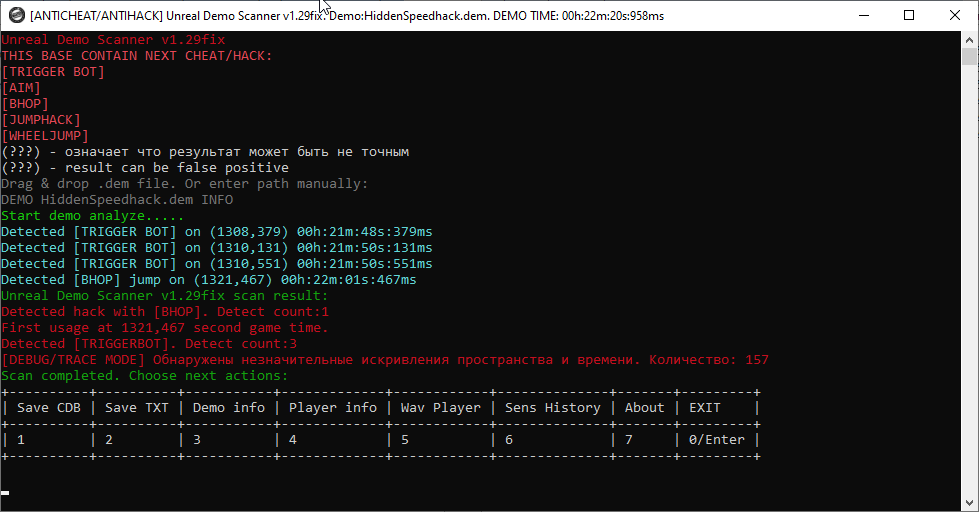Click the TRIGGER BOT detection at 00h:21m:50s:551ms
The image size is (979, 512).
pyautogui.click(x=217, y=263)
